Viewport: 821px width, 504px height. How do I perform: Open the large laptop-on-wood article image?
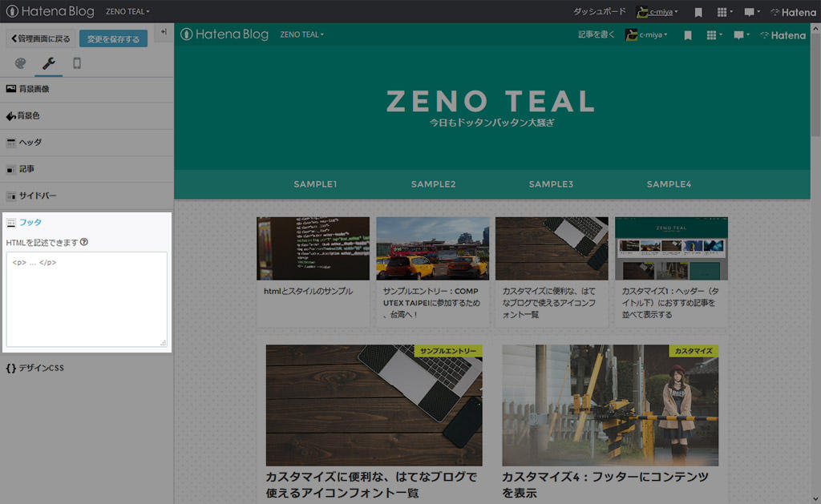[x=374, y=405]
